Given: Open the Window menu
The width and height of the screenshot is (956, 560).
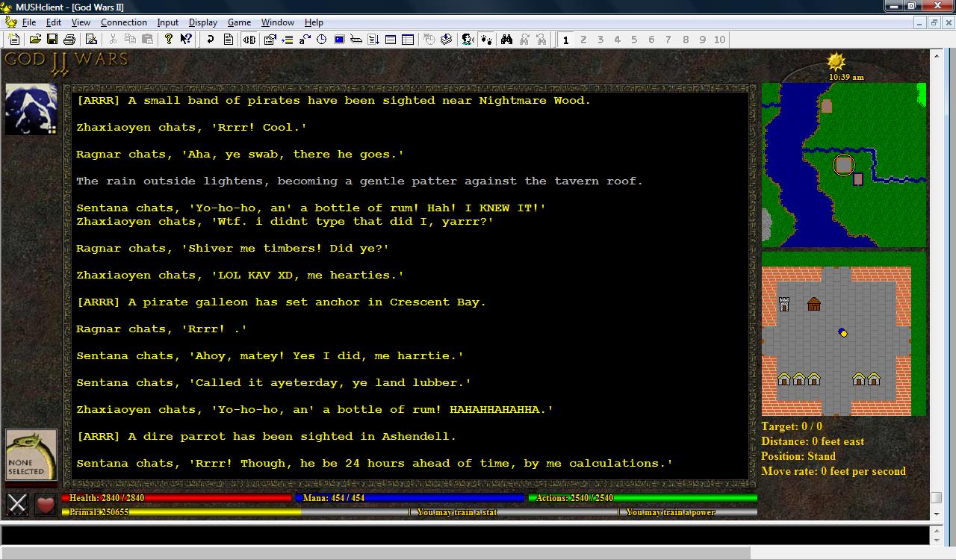Looking at the screenshot, I should point(278,22).
